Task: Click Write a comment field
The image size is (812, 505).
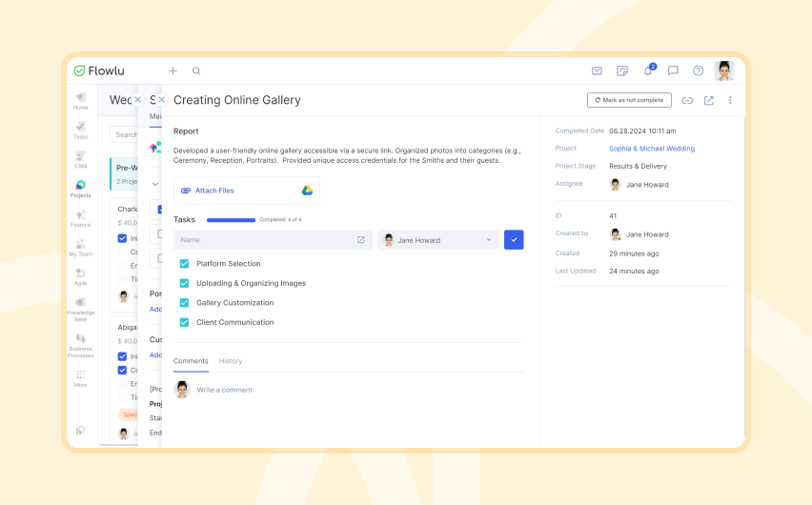Action: 224,390
